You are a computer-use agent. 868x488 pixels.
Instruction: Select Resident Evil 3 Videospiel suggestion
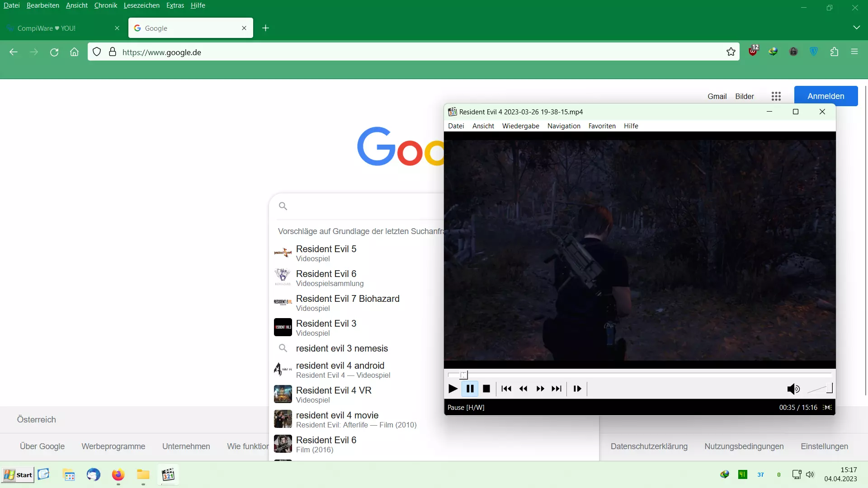click(x=357, y=328)
